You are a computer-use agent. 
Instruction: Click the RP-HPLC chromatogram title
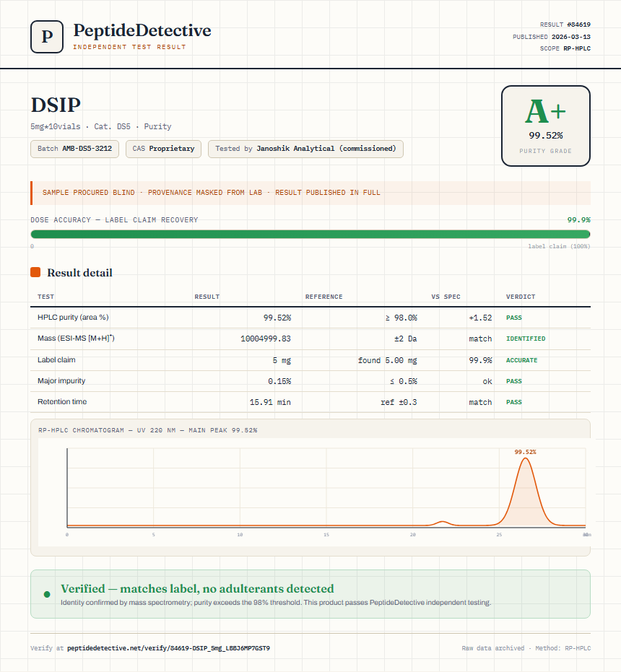pos(147,430)
